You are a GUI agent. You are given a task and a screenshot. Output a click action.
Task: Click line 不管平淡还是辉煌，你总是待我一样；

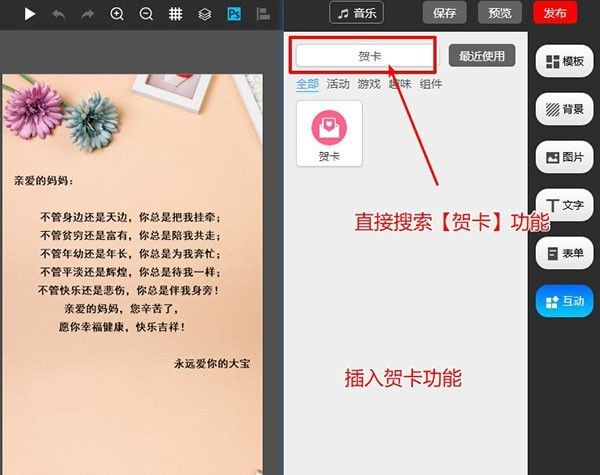130,272
